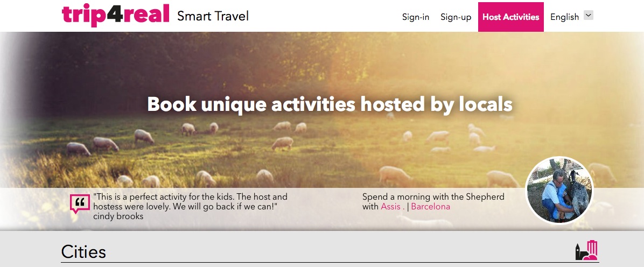Click the pink quote speech-bubble icon

point(80,203)
